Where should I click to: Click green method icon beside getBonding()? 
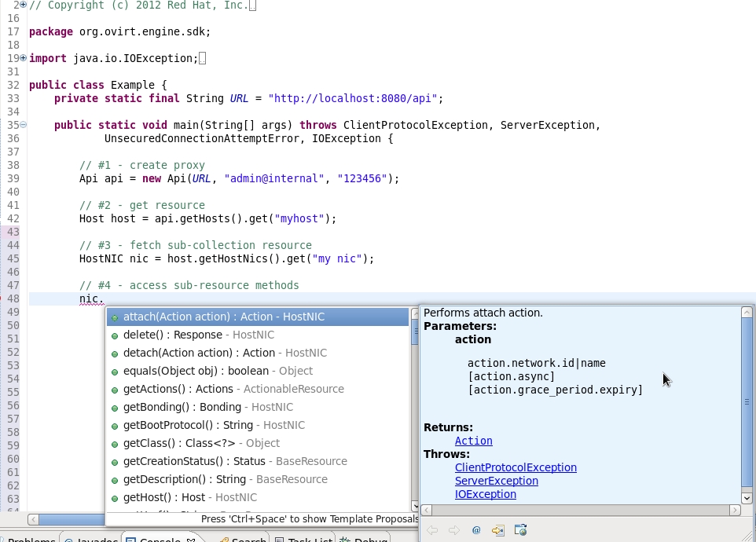click(x=115, y=408)
